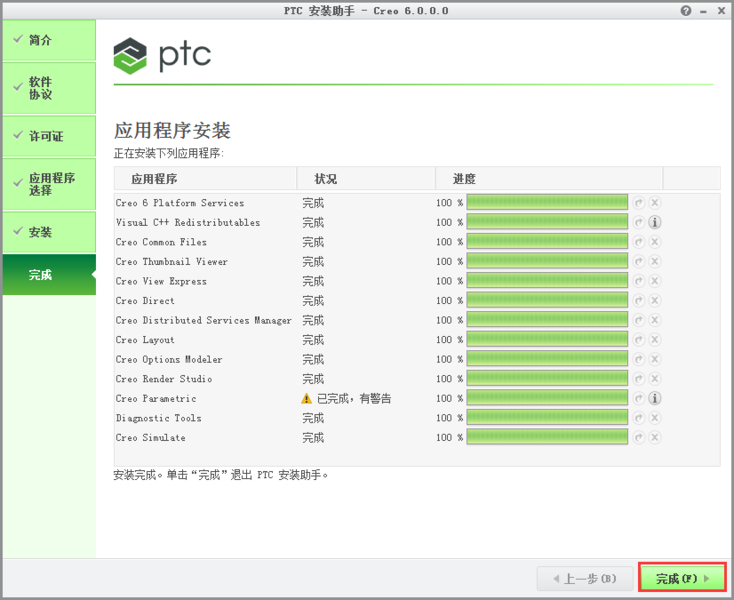Click retry icon for Creo 6 Platform Services
The height and width of the screenshot is (600, 734).
coord(639,203)
